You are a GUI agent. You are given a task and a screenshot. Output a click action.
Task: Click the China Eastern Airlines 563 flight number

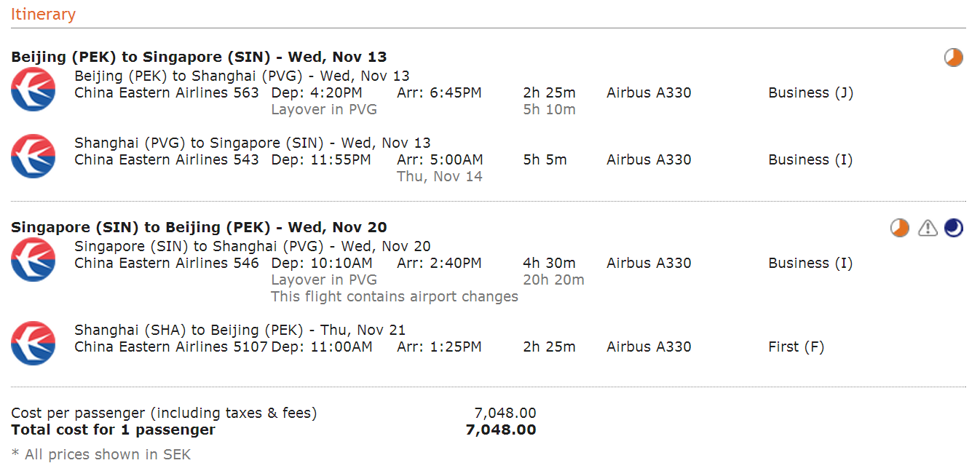point(167,92)
